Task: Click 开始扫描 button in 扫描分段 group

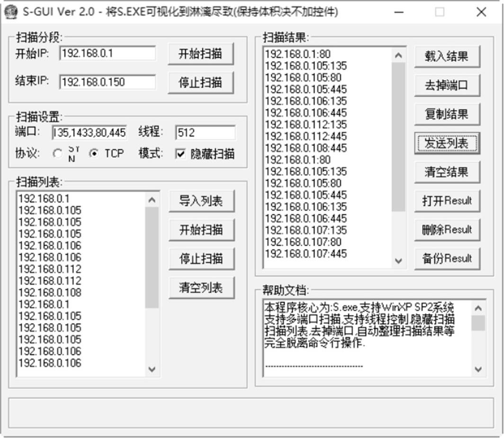Action: (200, 54)
